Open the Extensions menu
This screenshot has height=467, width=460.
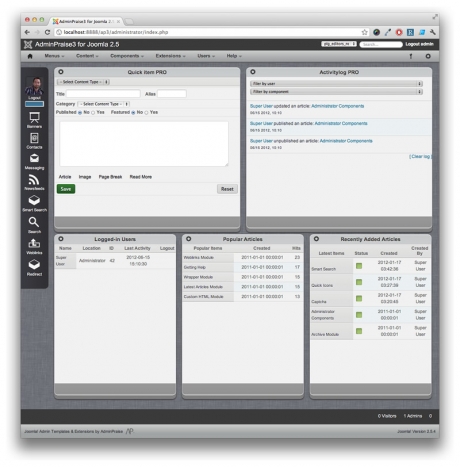pos(170,56)
